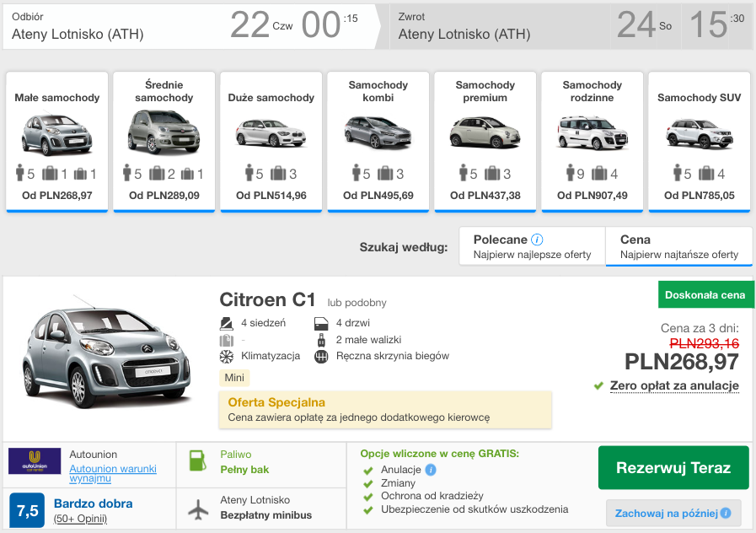Click the Zero opłat za anulację link
The image size is (756, 533).
[674, 386]
